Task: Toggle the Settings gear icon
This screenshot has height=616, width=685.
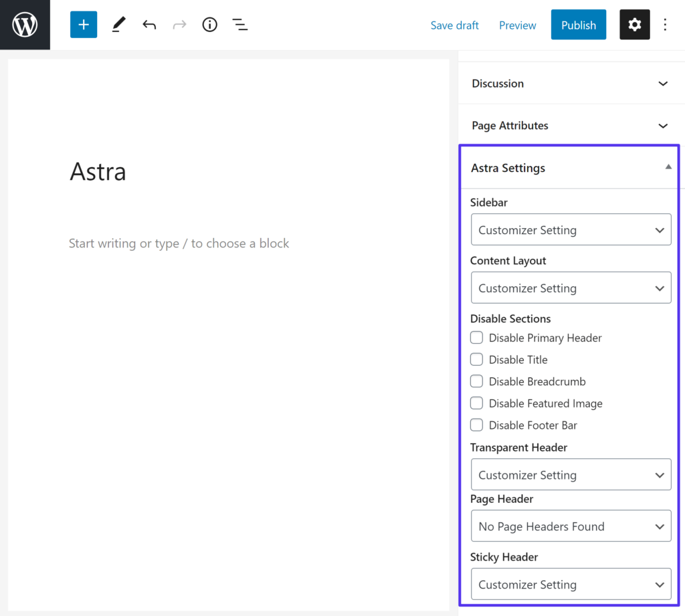Action: [x=634, y=25]
